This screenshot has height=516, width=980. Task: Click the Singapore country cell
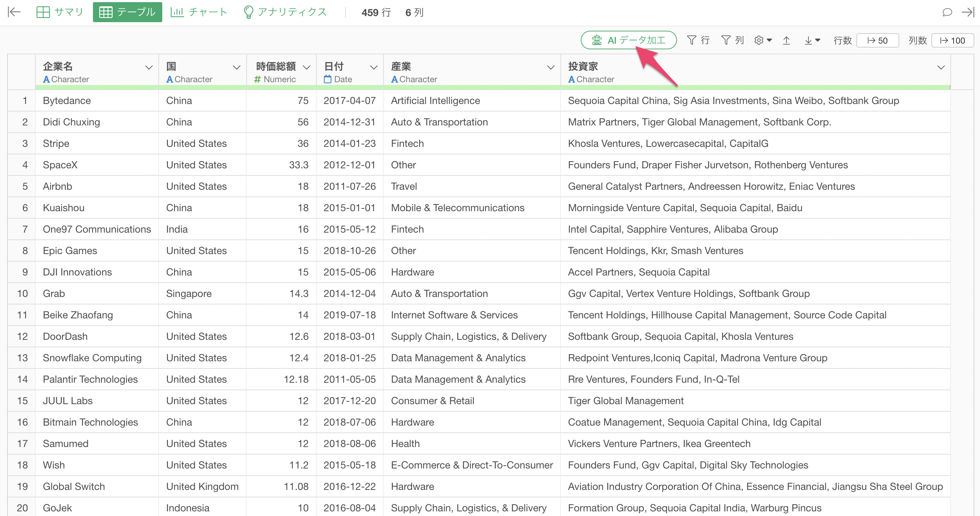pos(202,293)
